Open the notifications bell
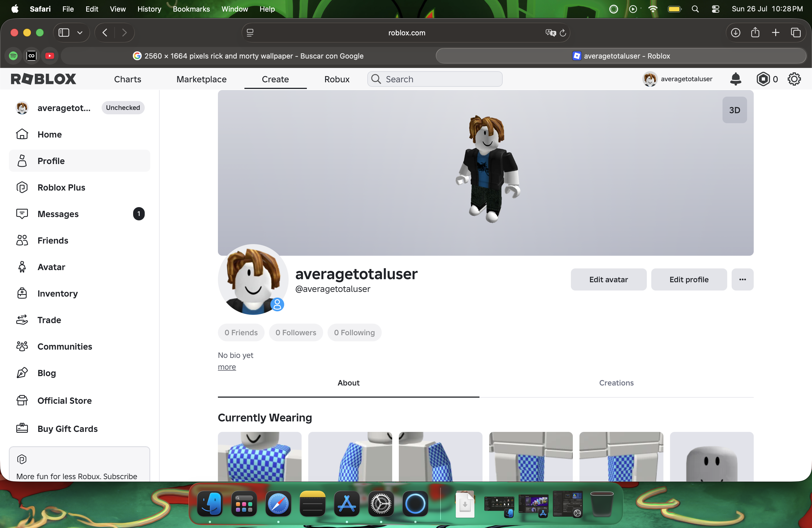Image resolution: width=812 pixels, height=528 pixels. point(735,79)
